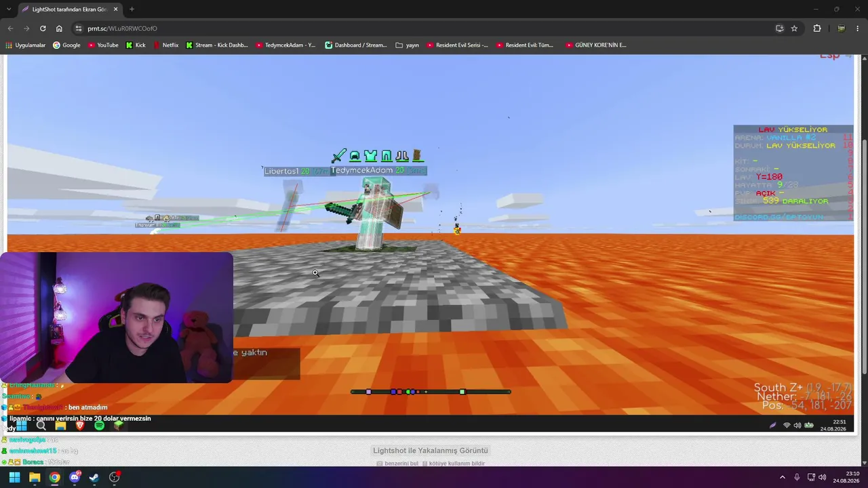This screenshot has height=488, width=868.
Task: Show hidden system tray icons
Action: click(782, 477)
